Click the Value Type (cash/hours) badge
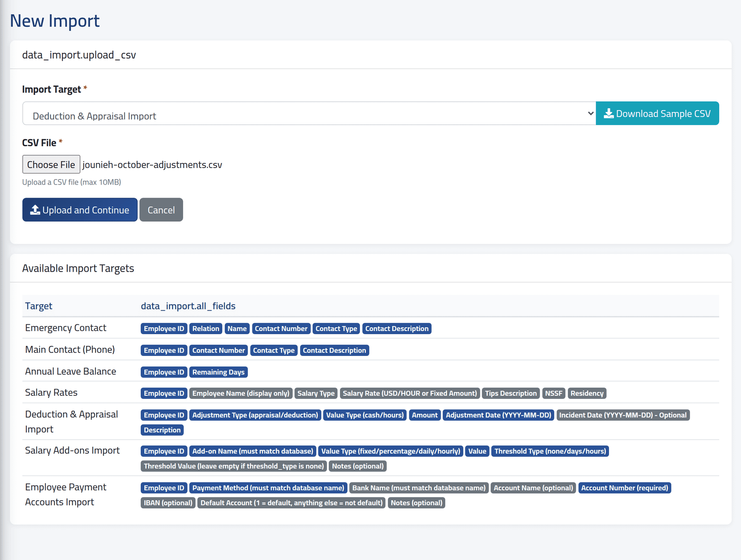This screenshot has height=560, width=741. point(365,415)
